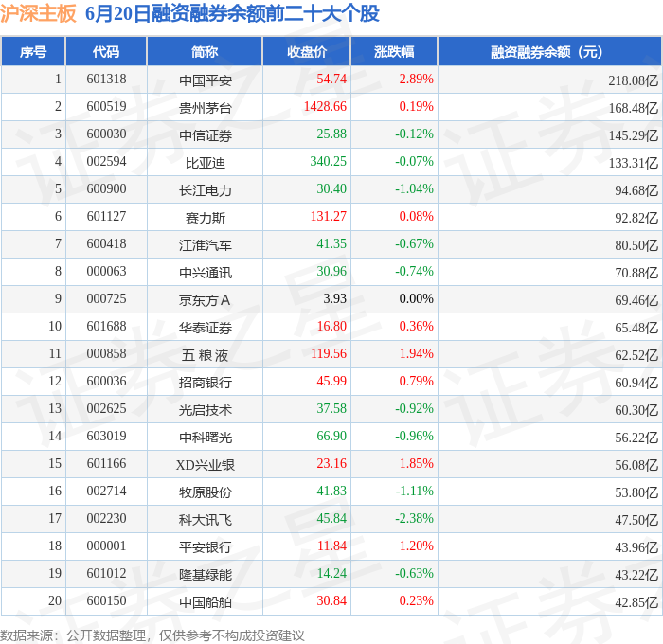The width and height of the screenshot is (663, 644).
Task: Click closing price 3.93
Action: [x=335, y=299]
